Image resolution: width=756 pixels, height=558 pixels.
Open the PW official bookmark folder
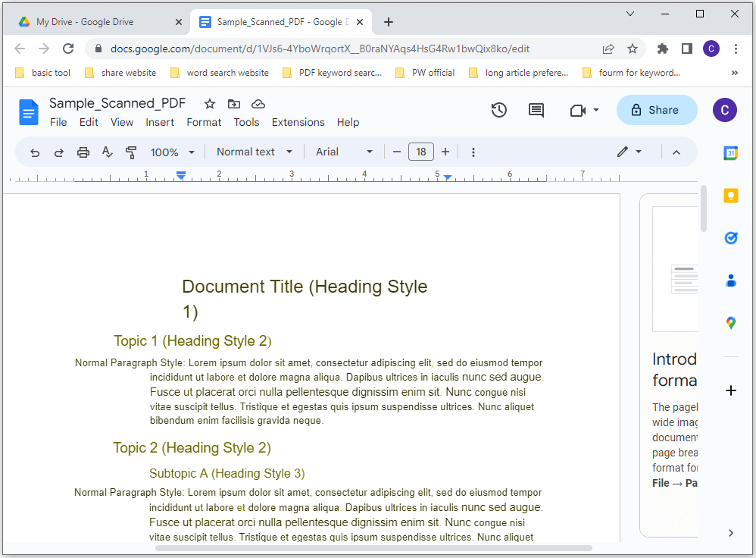[x=425, y=73]
